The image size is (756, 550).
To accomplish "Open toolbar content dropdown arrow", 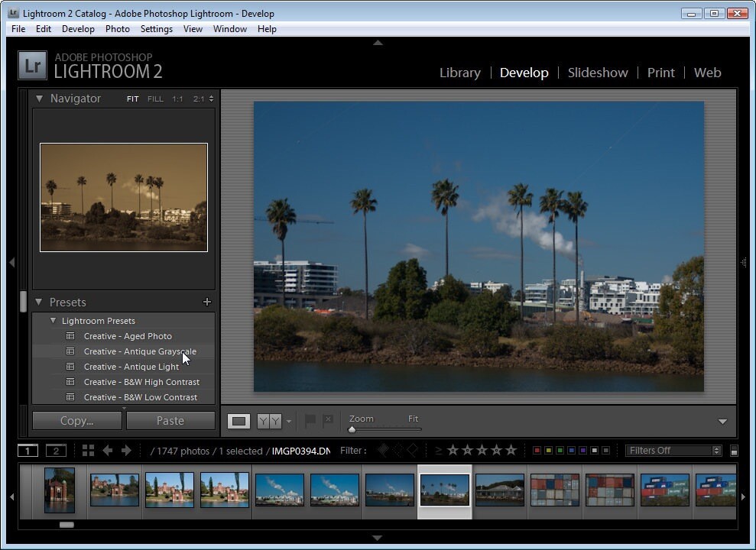I will point(722,422).
